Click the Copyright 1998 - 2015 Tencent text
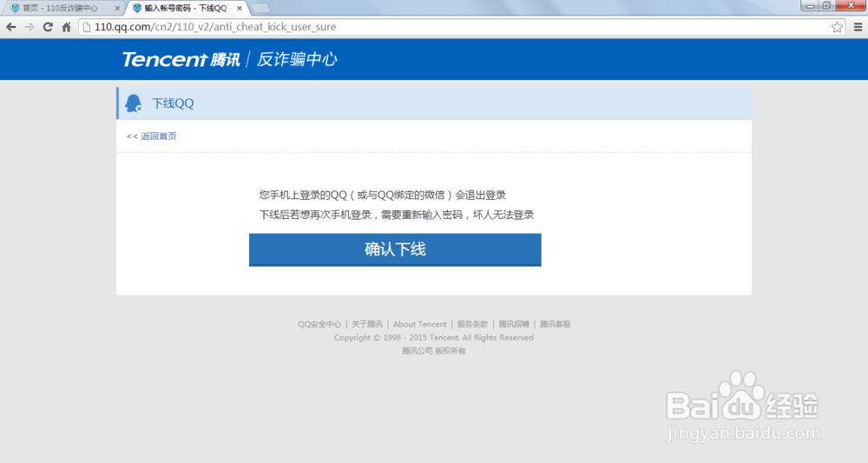868x463 pixels. [x=434, y=337]
